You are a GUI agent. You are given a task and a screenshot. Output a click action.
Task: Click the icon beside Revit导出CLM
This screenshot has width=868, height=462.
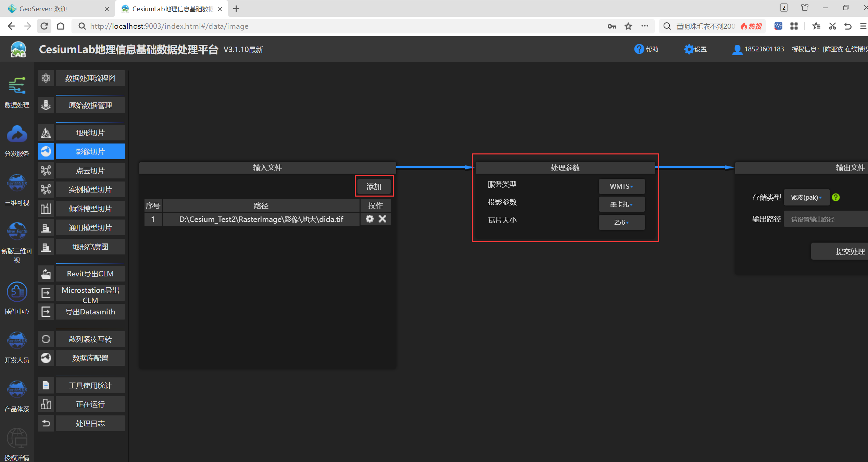(46, 274)
